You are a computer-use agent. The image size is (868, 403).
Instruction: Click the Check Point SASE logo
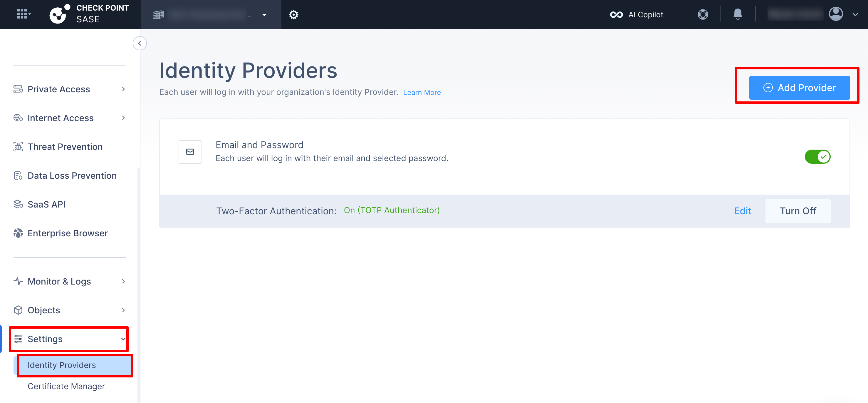click(89, 14)
